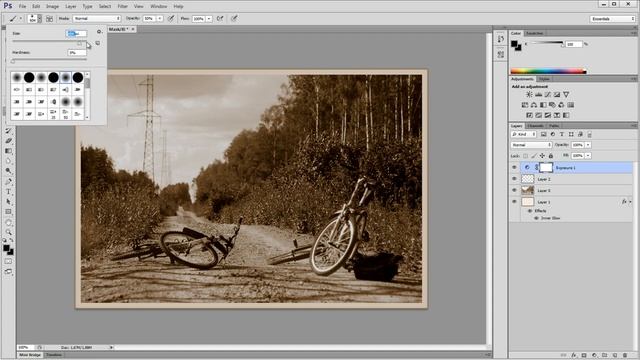The image size is (640, 360).
Task: Open the History panel icon
Action: point(501,39)
